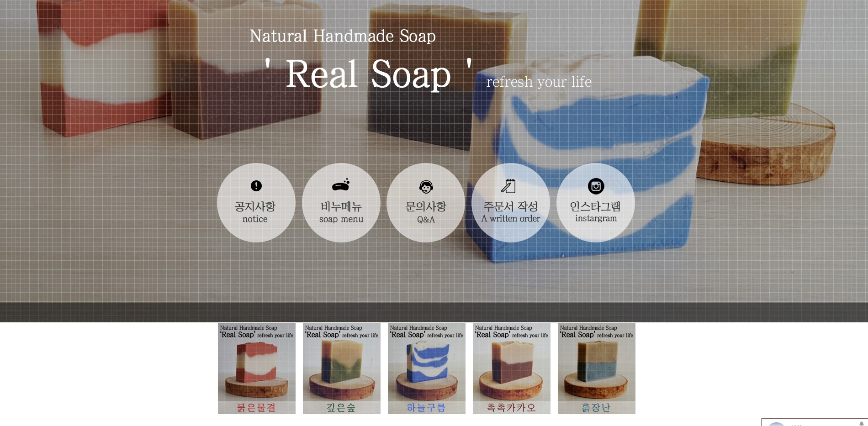Click the headset Q&A icon
The image size is (868, 426).
click(x=426, y=186)
